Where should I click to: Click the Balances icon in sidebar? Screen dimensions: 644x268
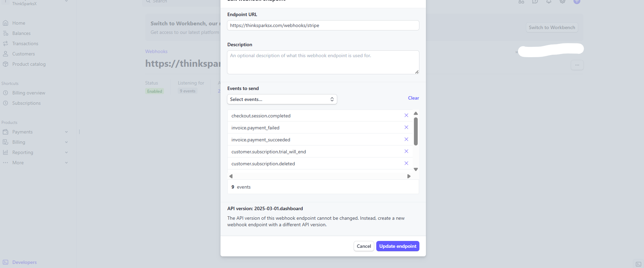(5, 33)
